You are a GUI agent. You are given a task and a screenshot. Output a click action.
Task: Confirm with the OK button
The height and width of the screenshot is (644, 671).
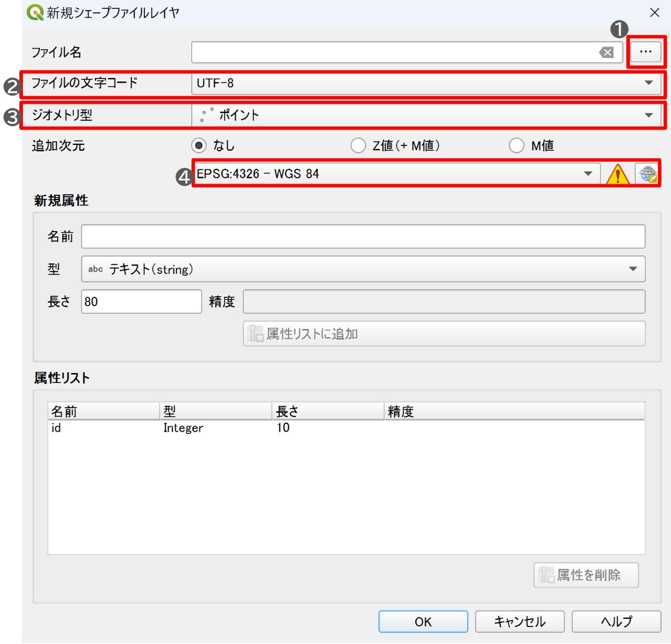tap(423, 621)
